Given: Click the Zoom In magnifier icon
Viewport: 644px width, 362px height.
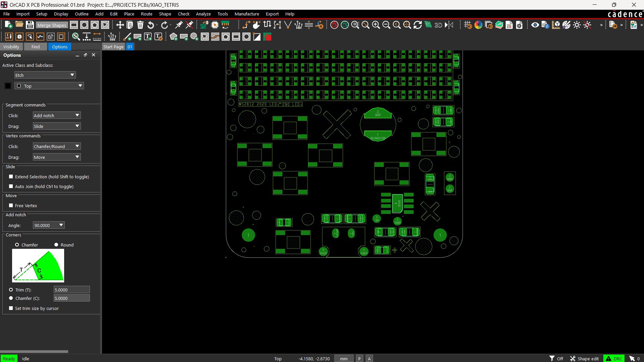Looking at the screenshot, I should click(376, 25).
